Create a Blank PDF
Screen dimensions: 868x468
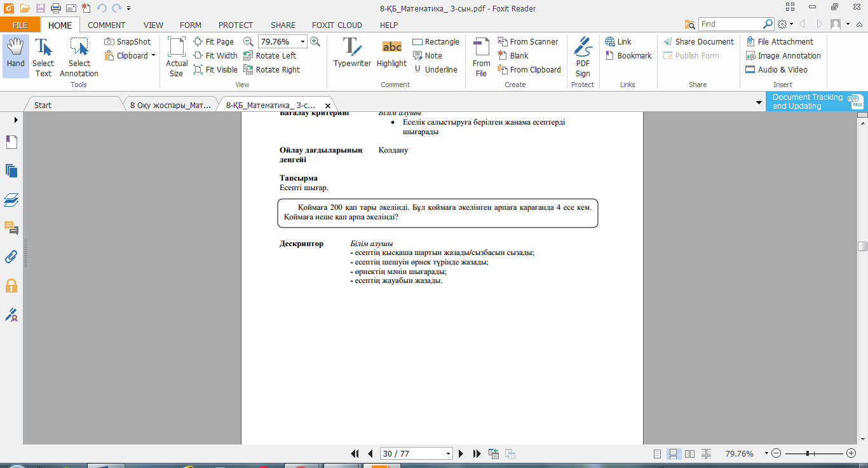click(513, 56)
